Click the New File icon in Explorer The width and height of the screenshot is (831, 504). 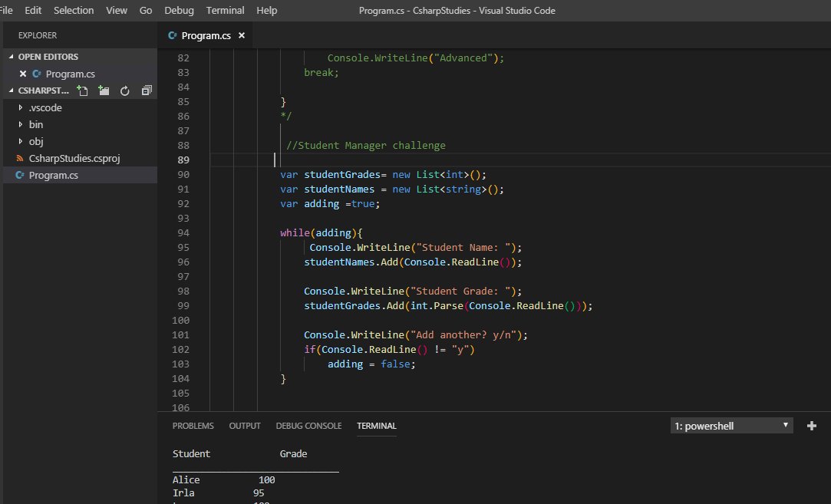point(83,91)
